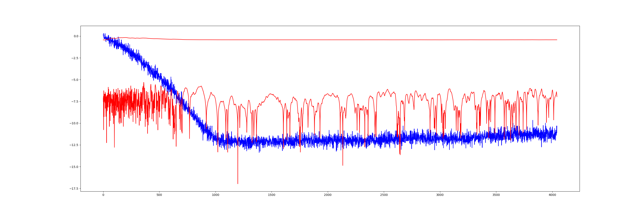Click the x-axis label 4000
This screenshot has width=644, height=215.
(552, 195)
